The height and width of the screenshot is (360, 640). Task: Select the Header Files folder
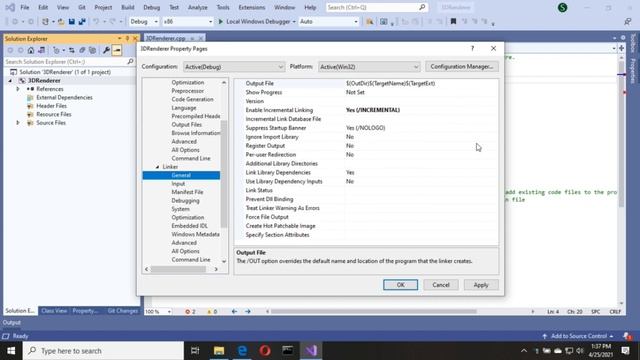pyautogui.click(x=51, y=106)
